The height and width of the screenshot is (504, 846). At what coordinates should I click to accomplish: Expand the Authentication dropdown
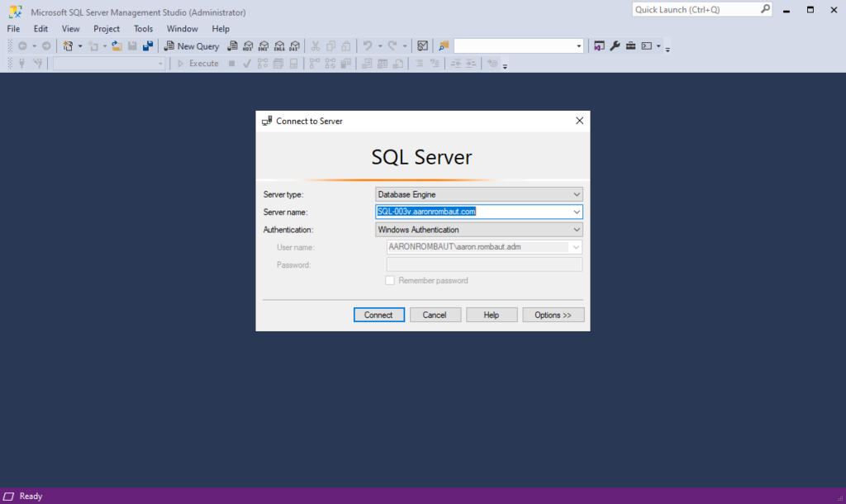pos(577,230)
